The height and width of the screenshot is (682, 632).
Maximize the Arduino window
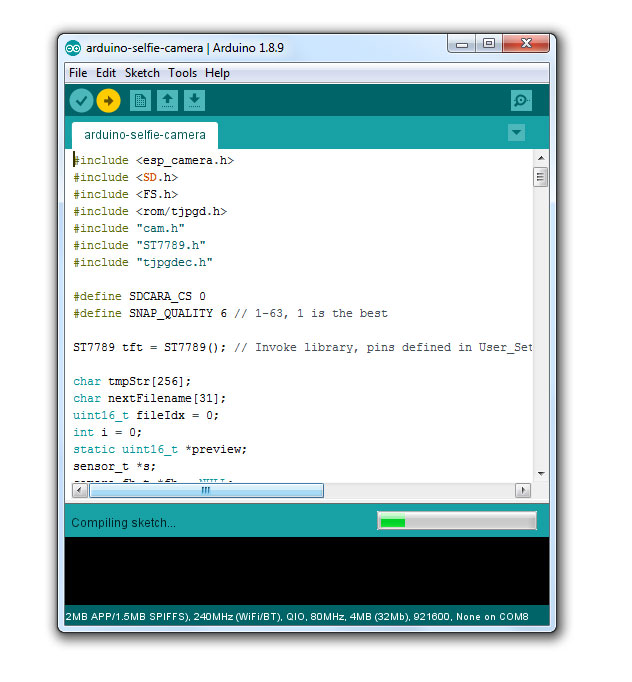click(489, 43)
